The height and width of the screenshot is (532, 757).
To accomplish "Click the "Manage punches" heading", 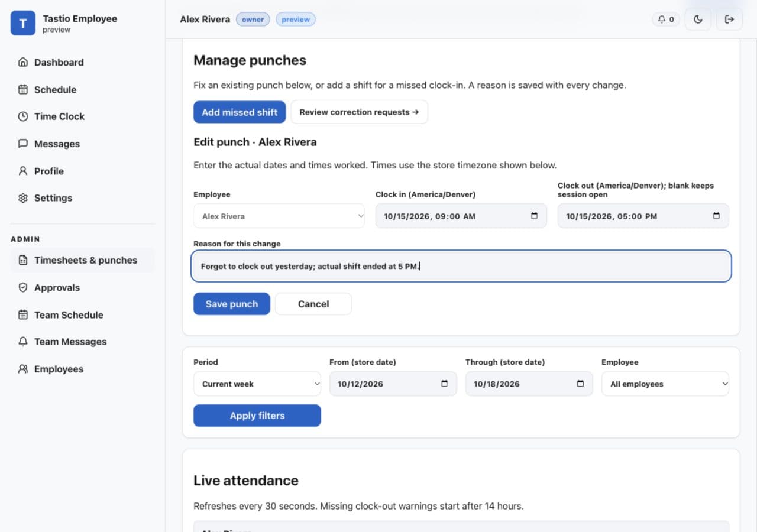I will pyautogui.click(x=250, y=60).
